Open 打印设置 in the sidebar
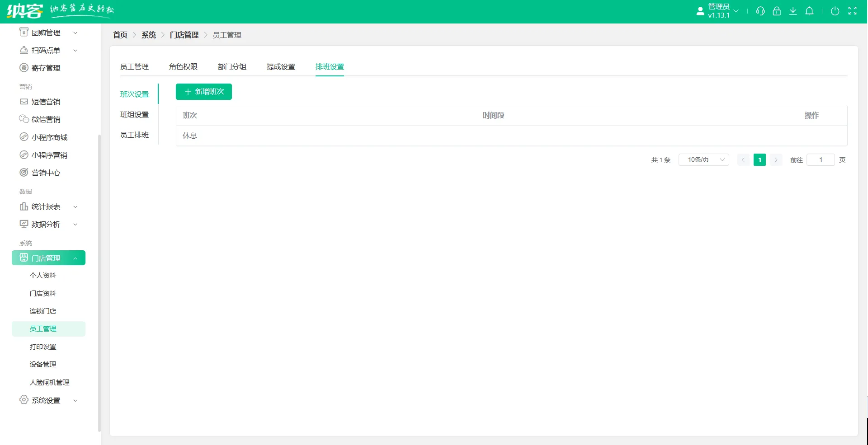The image size is (868, 445). click(x=43, y=347)
